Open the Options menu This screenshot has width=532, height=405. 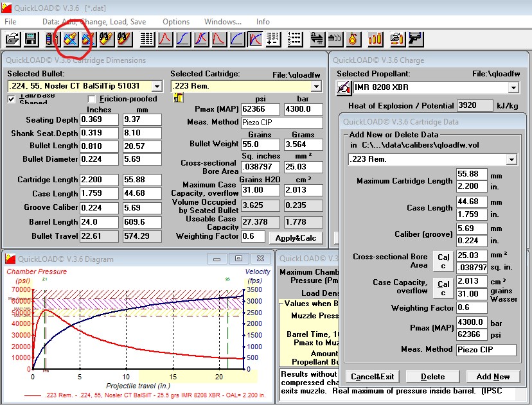coord(175,22)
